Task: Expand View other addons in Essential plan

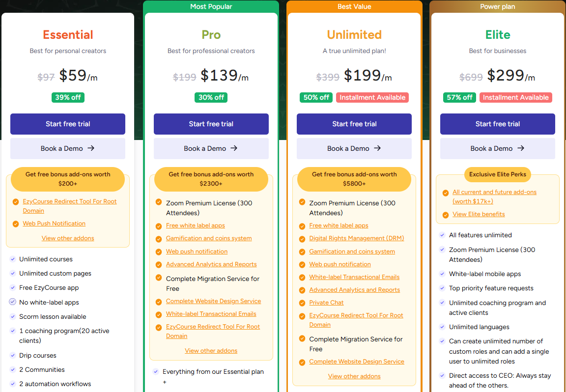Action: [68, 238]
